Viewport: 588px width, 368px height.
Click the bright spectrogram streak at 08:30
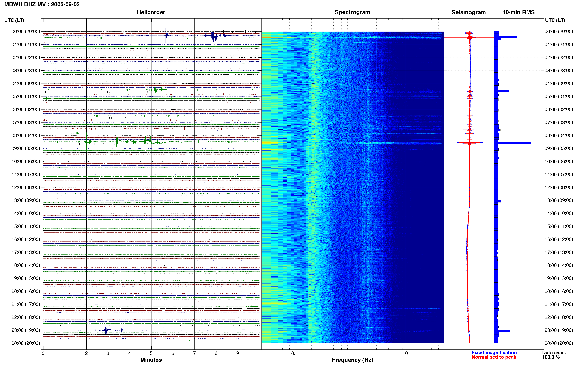pyautogui.click(x=352, y=143)
